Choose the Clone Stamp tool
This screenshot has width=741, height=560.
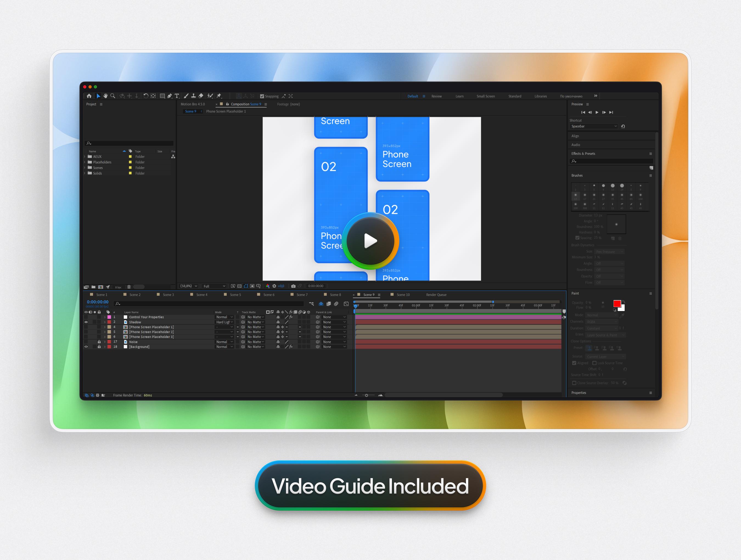(193, 96)
